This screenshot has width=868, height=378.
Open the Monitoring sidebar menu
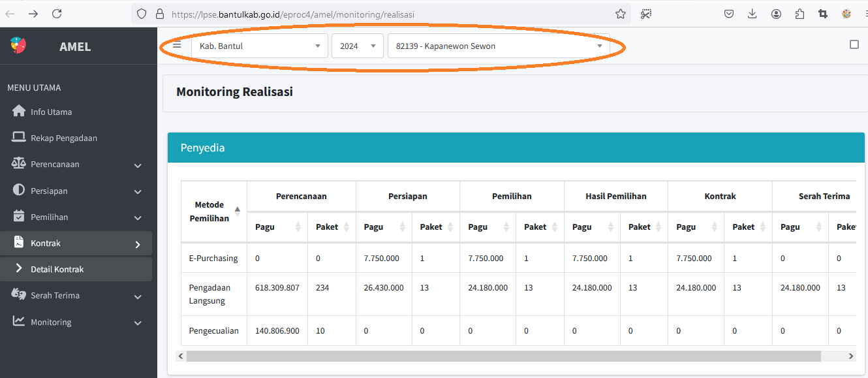[77, 322]
